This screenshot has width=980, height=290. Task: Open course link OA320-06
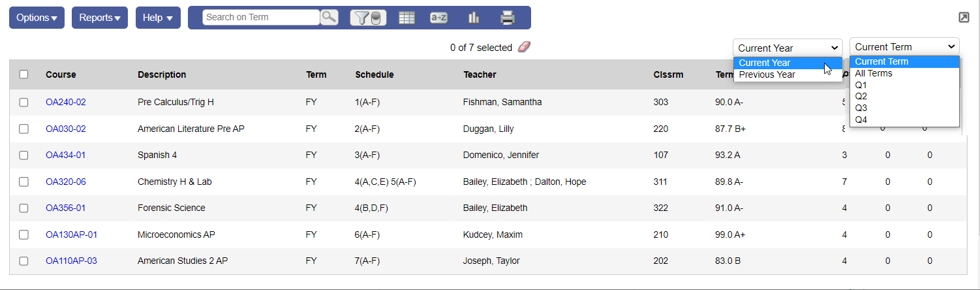pos(65,182)
